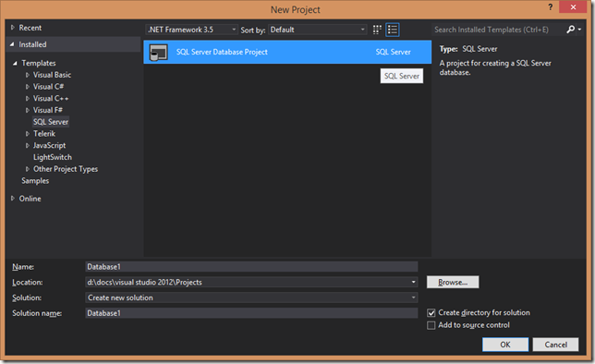The height and width of the screenshot is (364, 595).
Task: Expand Visual C++ templates node
Action: pyautogui.click(x=28, y=99)
